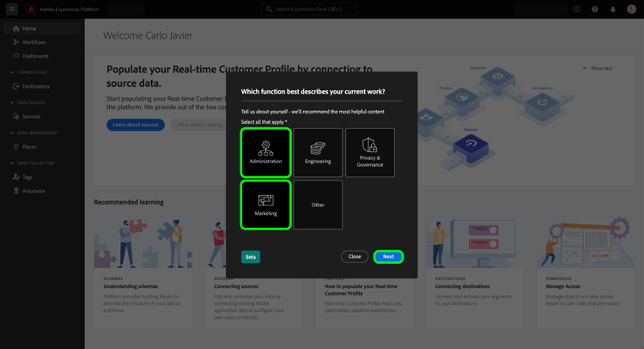Screen dimensions: 644x349
Task: Click the Welcome Carlo Javier heading
Action: (x=148, y=35)
